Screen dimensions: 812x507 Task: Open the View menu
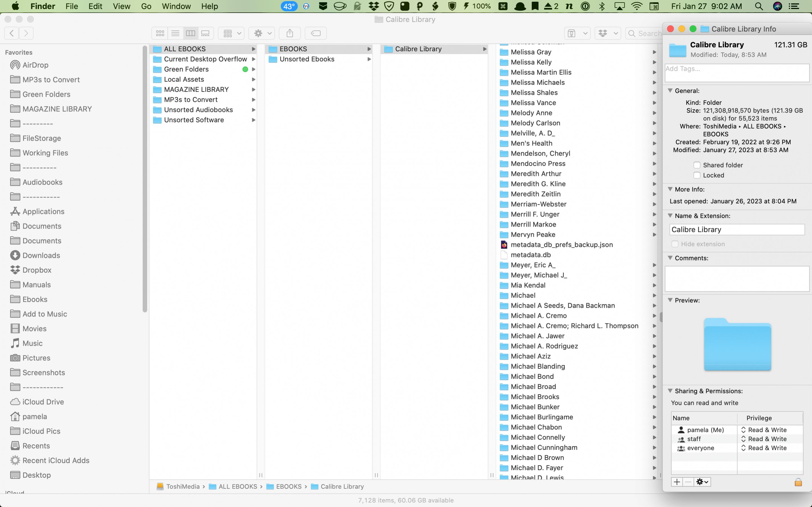(x=122, y=6)
